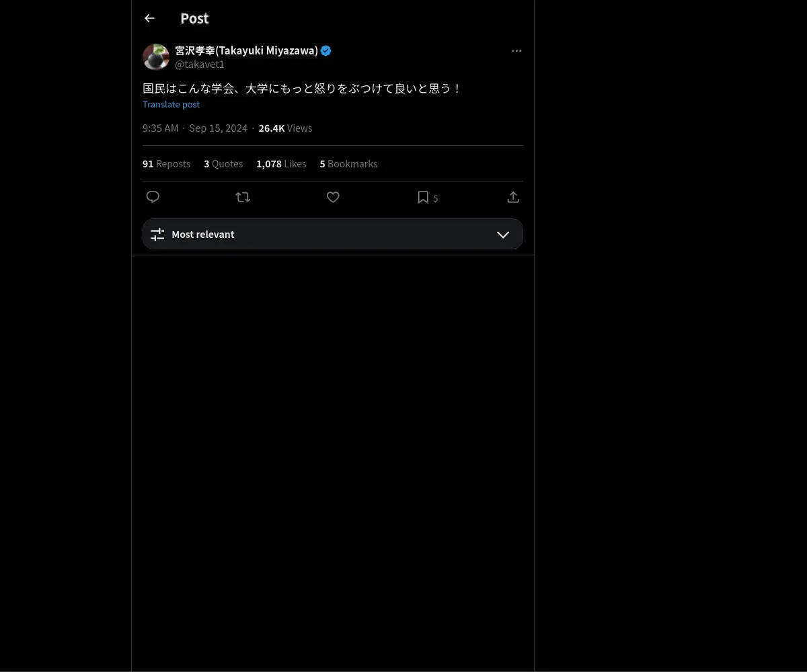The image size is (807, 672).
Task: Open Takayuki Miyazawa's profile avatar
Action: click(x=156, y=57)
